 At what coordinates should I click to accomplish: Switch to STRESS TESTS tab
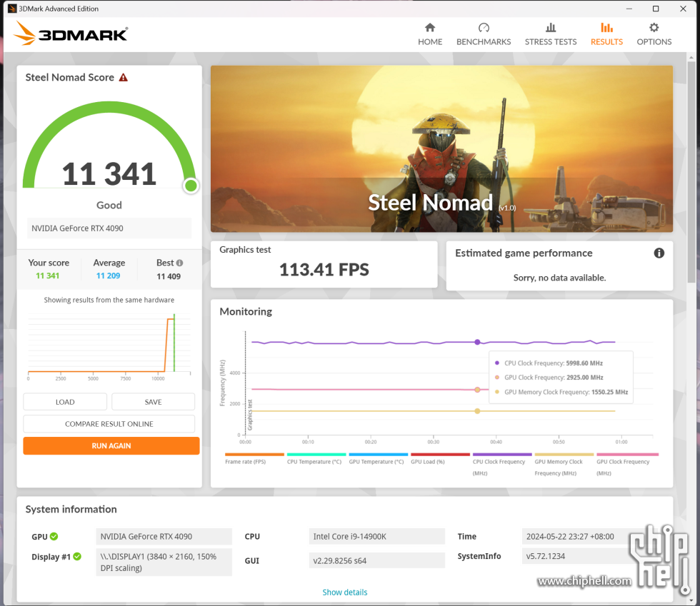point(551,34)
